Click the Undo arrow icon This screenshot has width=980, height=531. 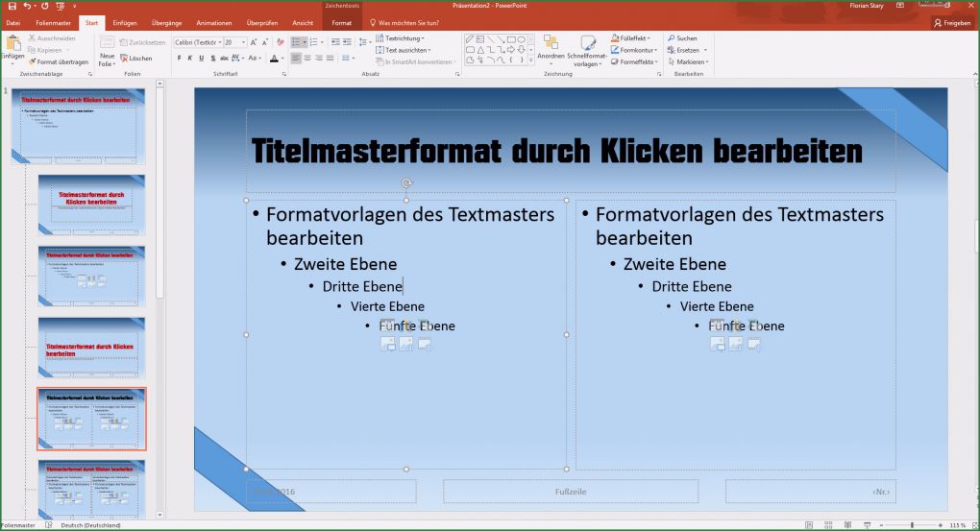coord(26,6)
